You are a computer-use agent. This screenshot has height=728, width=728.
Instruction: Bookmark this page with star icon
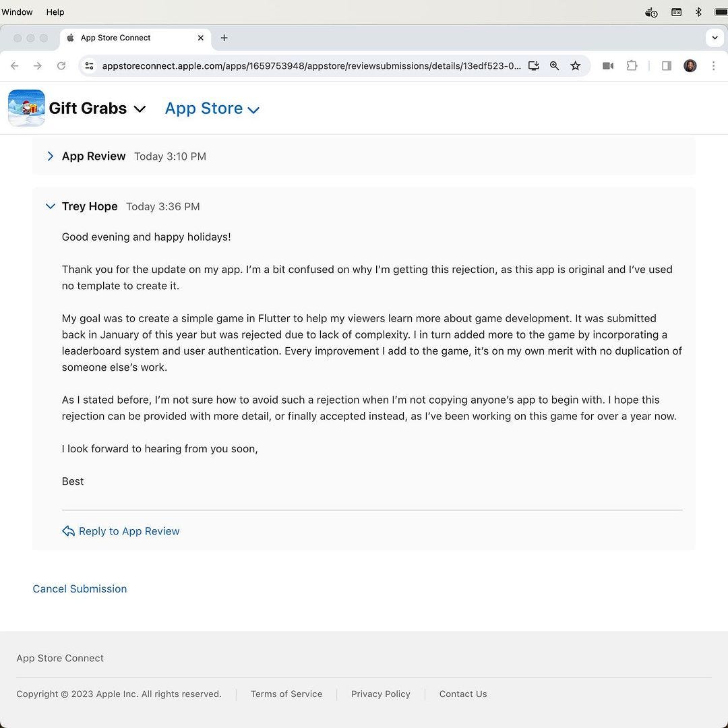pyautogui.click(x=575, y=65)
